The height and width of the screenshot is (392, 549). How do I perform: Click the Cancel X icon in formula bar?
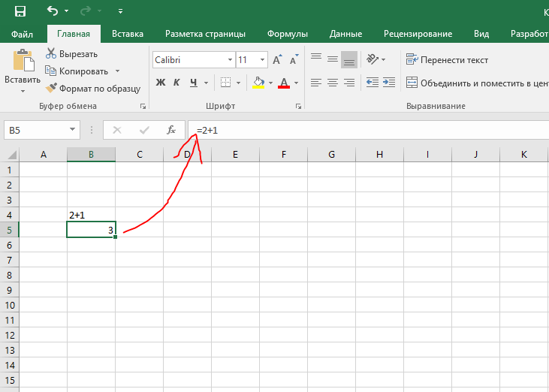pyautogui.click(x=117, y=130)
